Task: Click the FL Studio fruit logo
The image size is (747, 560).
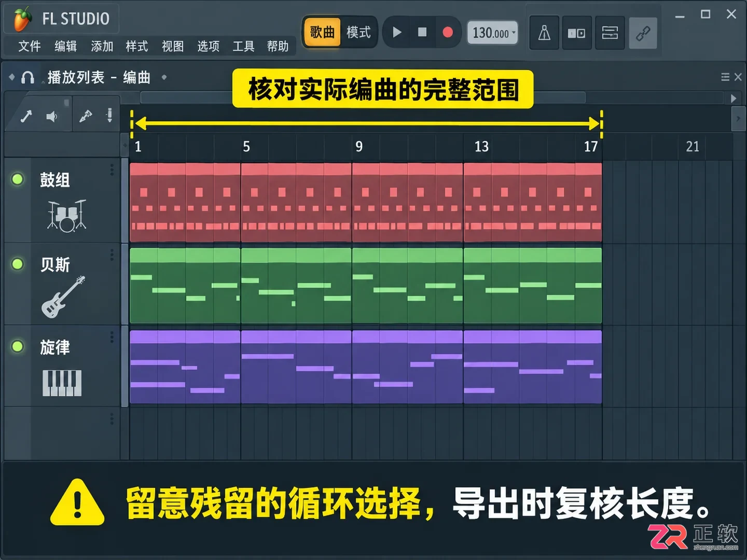Action: 22,19
